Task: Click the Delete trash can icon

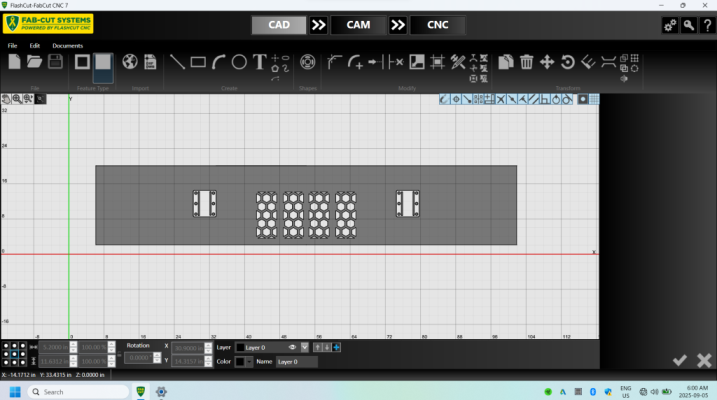Action: pos(526,62)
